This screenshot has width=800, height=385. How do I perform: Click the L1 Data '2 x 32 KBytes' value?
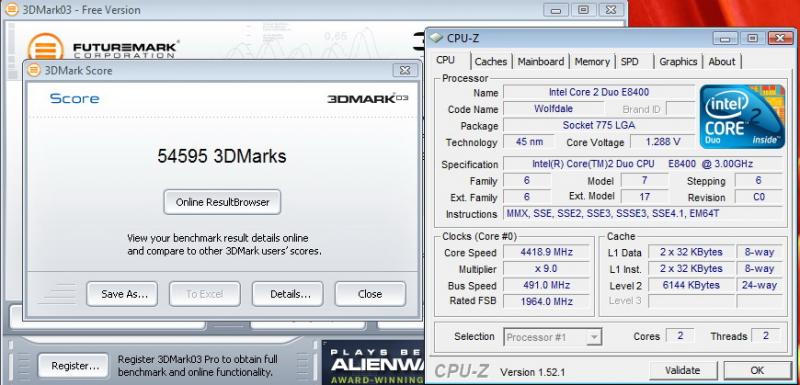coord(691,252)
